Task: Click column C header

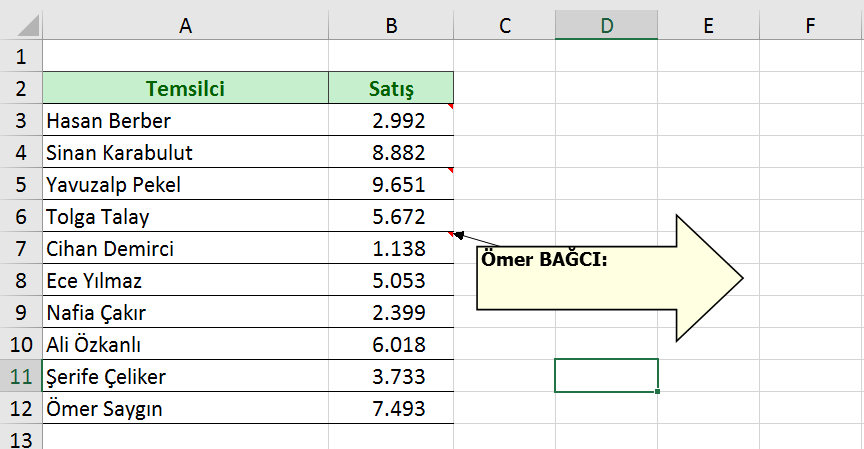Action: [504, 26]
